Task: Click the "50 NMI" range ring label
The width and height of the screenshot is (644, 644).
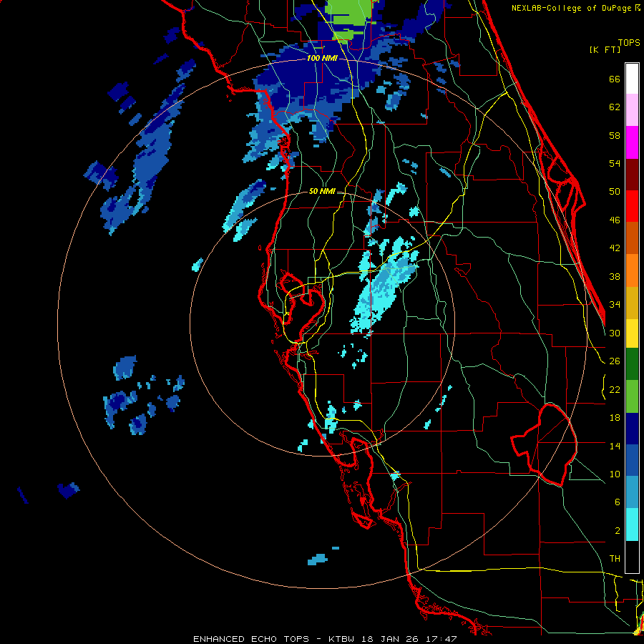Action: [322, 191]
